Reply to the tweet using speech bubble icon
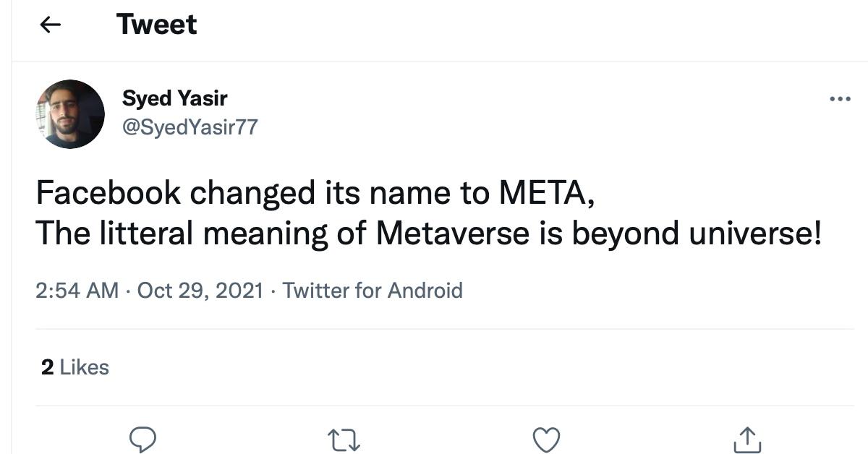 pos(144,437)
